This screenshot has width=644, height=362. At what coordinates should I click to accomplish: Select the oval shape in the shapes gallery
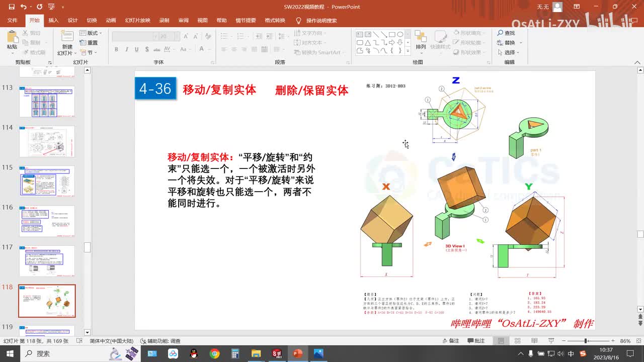pos(399,35)
